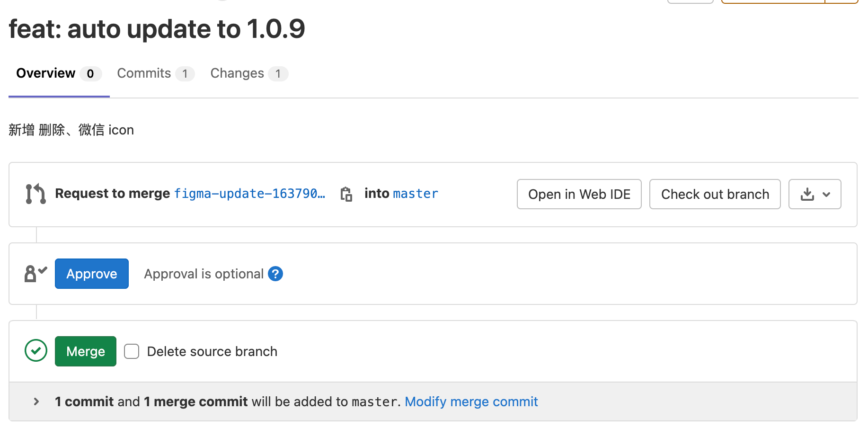Expand the commits summary chevron

[36, 401]
